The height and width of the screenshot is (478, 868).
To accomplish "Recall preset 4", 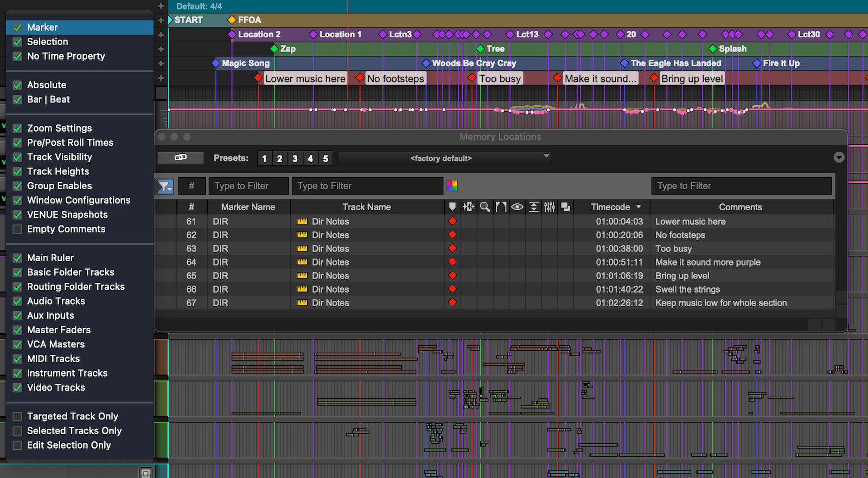I will point(310,158).
